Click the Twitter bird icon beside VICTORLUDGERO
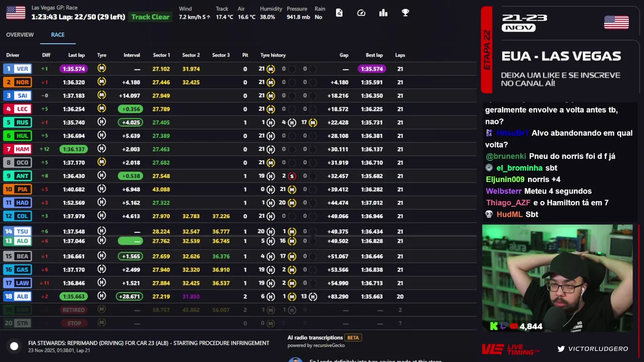This screenshot has width=644, height=362. click(x=561, y=348)
